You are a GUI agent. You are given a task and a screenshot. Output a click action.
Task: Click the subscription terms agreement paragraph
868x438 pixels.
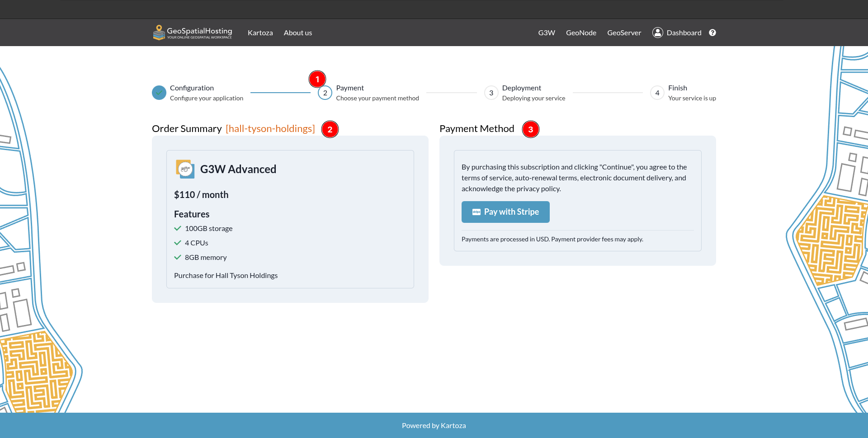click(574, 178)
